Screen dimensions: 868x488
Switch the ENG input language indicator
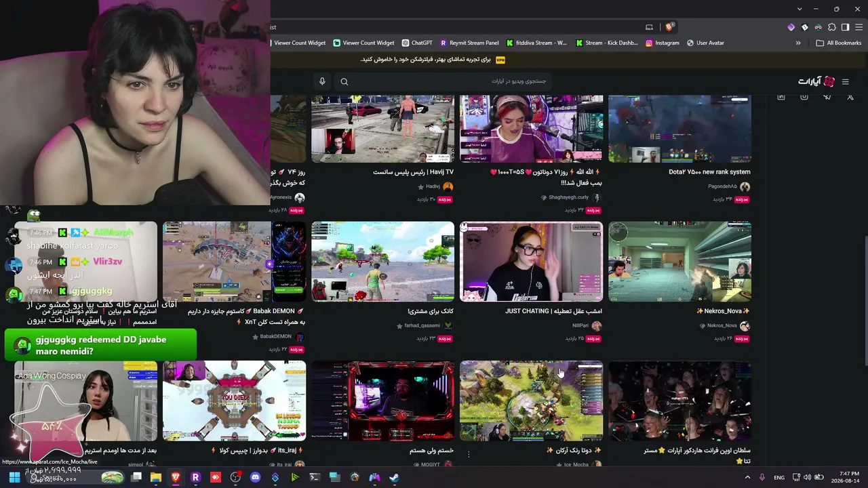[779, 477]
